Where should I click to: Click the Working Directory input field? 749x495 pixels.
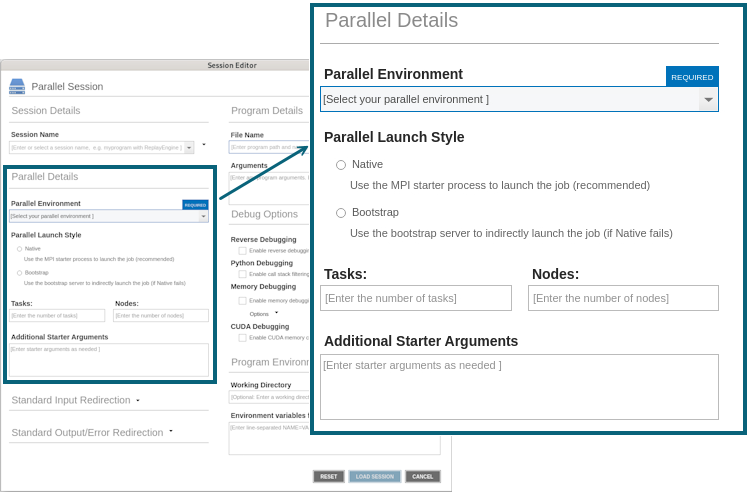(x=270, y=397)
